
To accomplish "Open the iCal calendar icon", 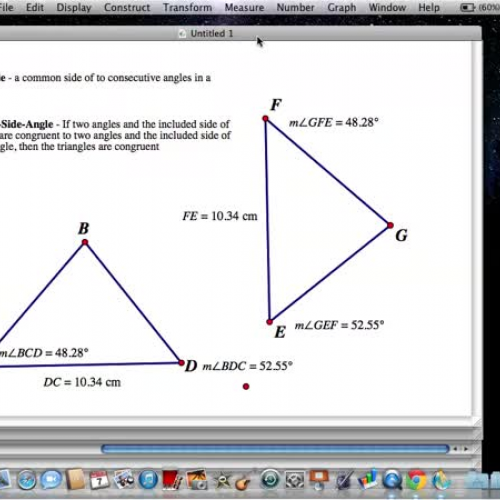I will click(99, 480).
